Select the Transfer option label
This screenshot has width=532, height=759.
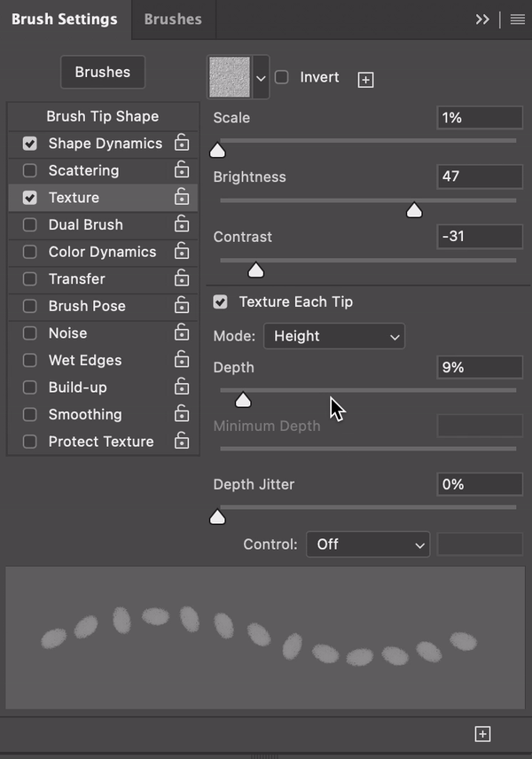[x=76, y=278]
